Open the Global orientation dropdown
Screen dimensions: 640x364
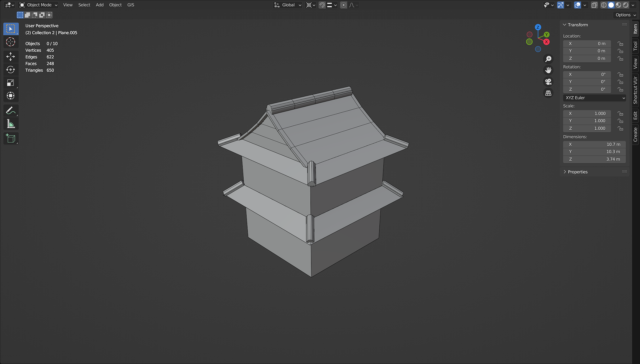coord(288,5)
